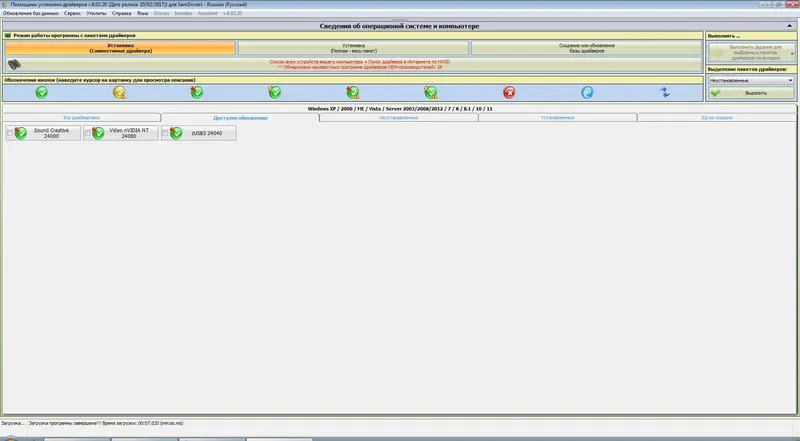Switch to the Установленные tab
800x441 pixels.
558,117
